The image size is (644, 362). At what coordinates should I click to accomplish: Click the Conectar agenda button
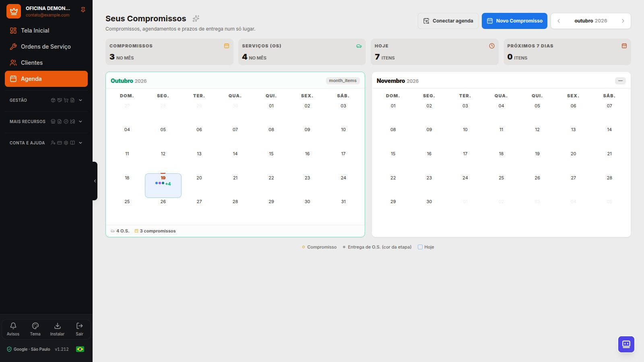pyautogui.click(x=448, y=21)
